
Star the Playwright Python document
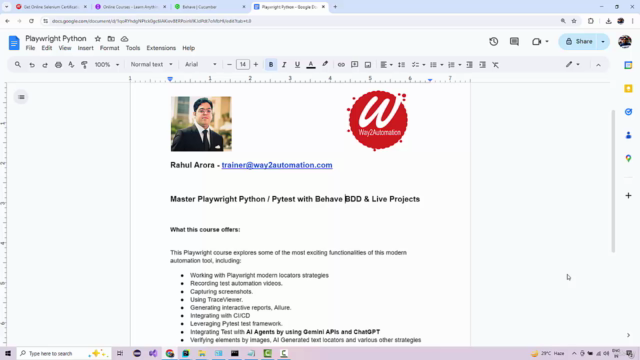(98, 39)
